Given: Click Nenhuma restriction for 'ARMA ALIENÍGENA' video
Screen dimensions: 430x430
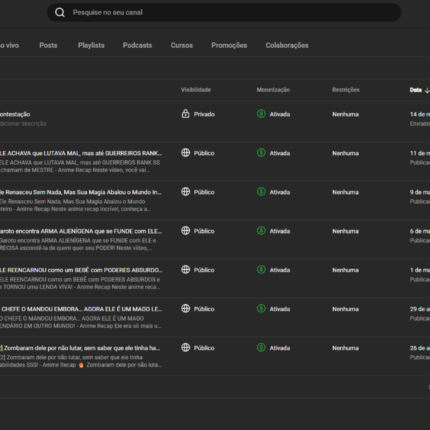Looking at the screenshot, I should (x=345, y=231).
